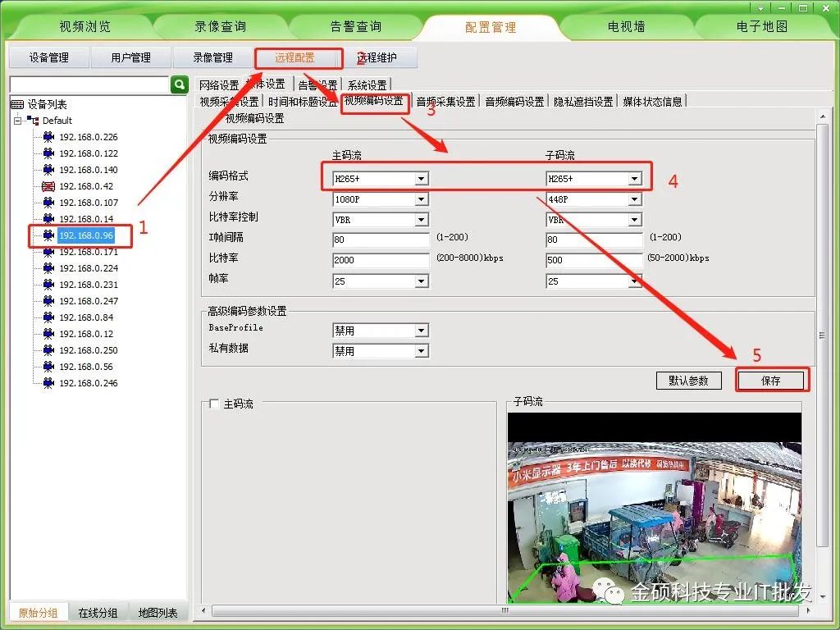Click the green search magnifier icon
The width and height of the screenshot is (840, 630).
click(180, 84)
